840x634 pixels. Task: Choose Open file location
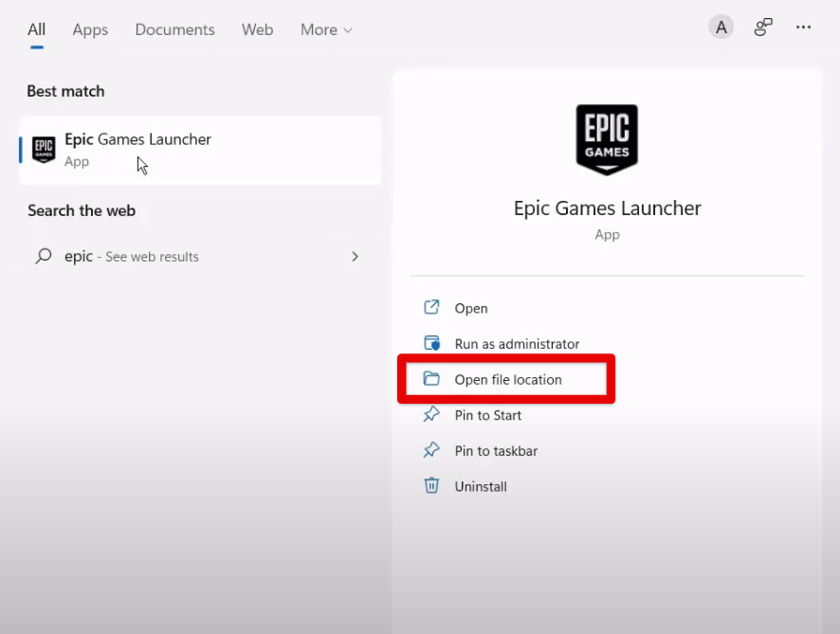point(507,379)
